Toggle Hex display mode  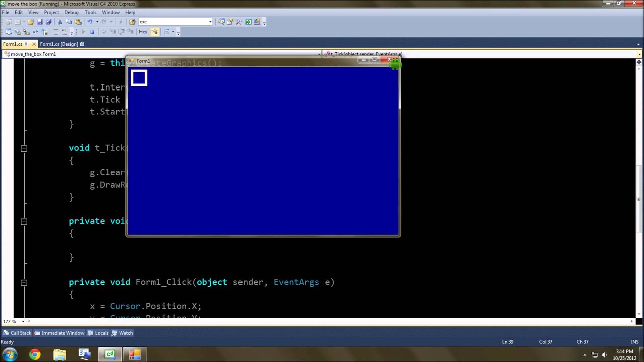[143, 32]
